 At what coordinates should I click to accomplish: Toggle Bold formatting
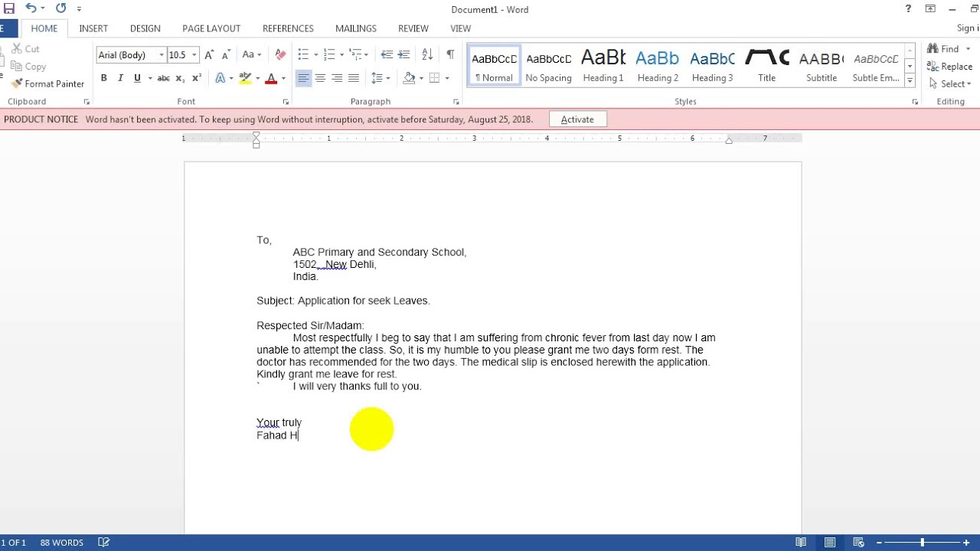(x=104, y=78)
